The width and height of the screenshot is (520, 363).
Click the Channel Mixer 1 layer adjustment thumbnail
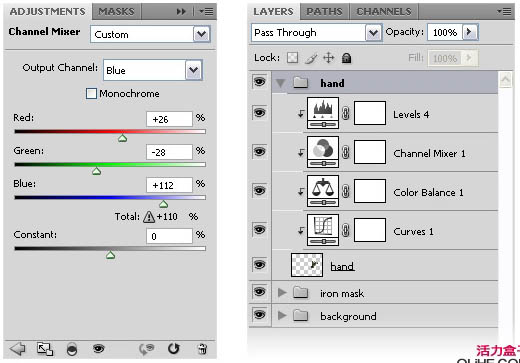click(x=323, y=152)
